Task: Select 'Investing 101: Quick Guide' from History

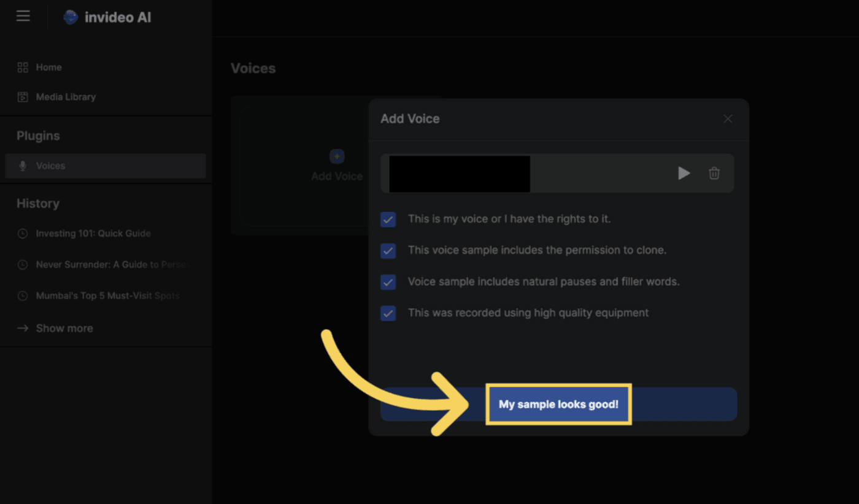Action: [x=93, y=233]
